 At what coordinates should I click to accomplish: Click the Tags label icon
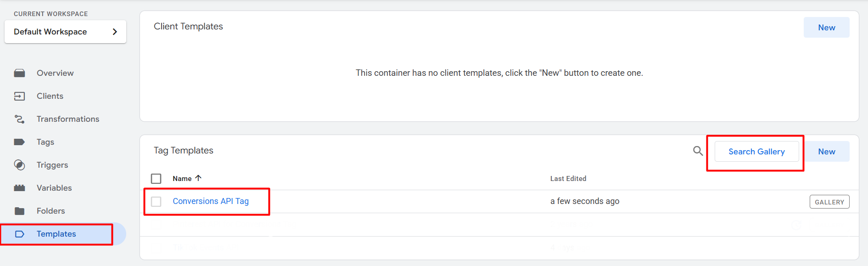tap(19, 142)
